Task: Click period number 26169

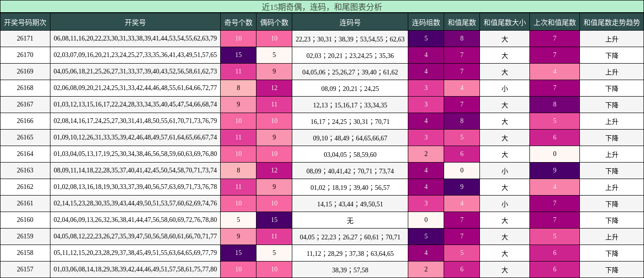Action: [25, 71]
